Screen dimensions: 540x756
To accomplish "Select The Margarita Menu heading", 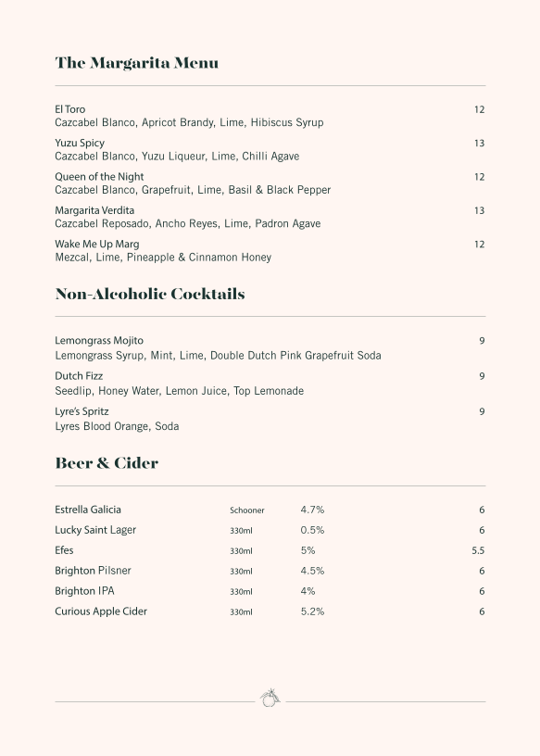I will pyautogui.click(x=136, y=63).
